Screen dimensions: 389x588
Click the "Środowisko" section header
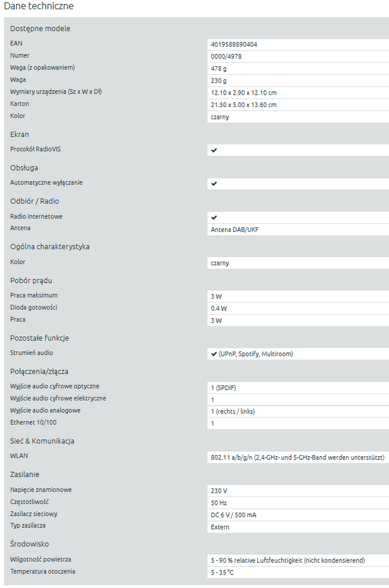coord(30,544)
